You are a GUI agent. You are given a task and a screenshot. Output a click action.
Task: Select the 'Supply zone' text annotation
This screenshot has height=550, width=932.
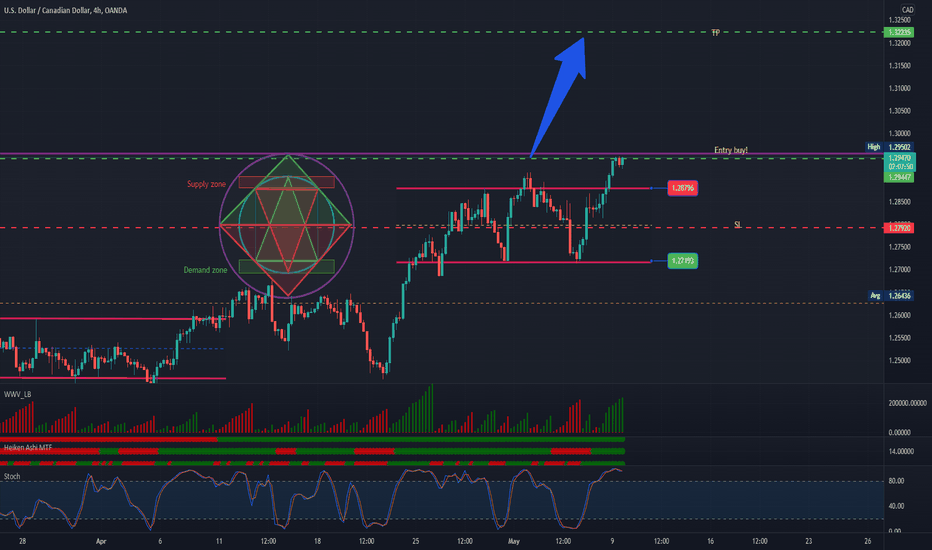click(206, 184)
